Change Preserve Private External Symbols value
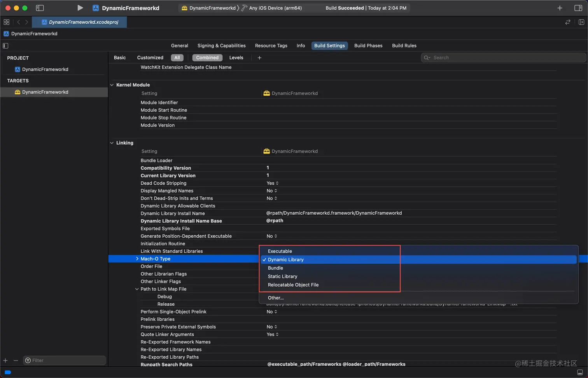 pos(272,327)
